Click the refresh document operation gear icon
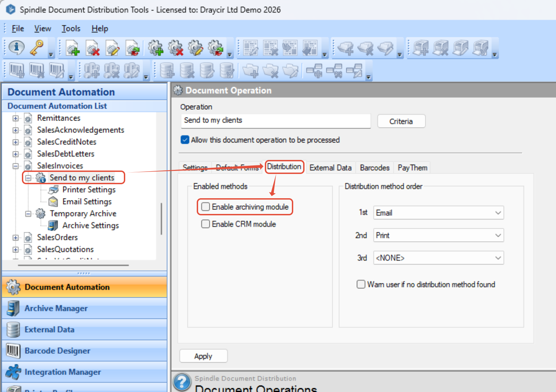Viewport: 556px width, 392px height. pyautogui.click(x=216, y=48)
